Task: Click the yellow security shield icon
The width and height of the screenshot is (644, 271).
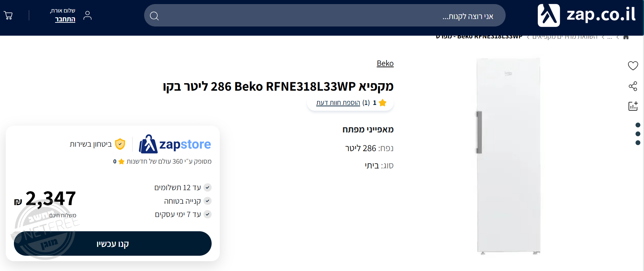Action: 119,144
